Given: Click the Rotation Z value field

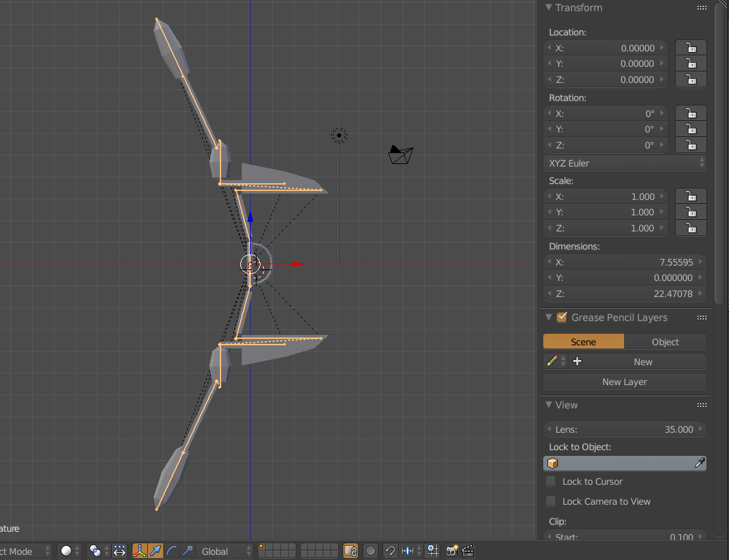Looking at the screenshot, I should tap(606, 145).
